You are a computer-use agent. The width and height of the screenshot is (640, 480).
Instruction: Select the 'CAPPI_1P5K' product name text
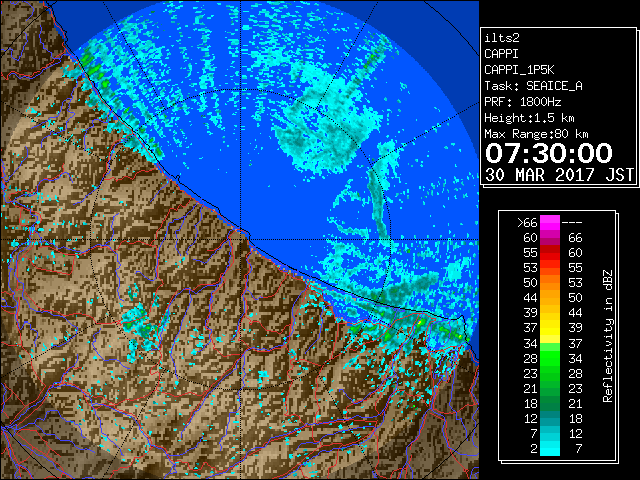coord(519,70)
